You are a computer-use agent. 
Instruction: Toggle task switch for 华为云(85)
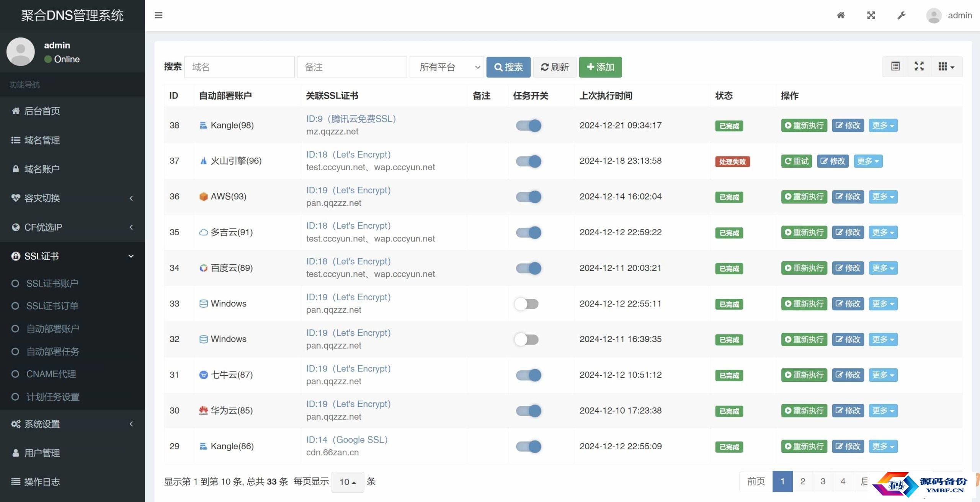coord(528,411)
